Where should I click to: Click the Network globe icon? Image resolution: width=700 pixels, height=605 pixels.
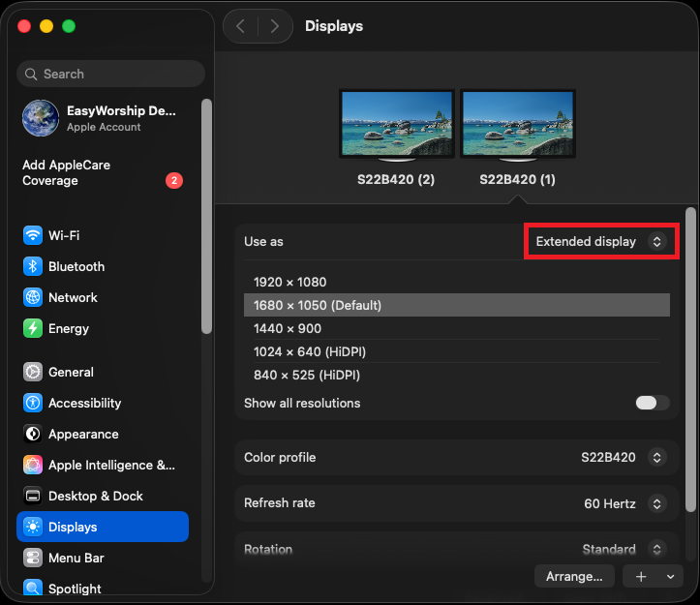(33, 297)
